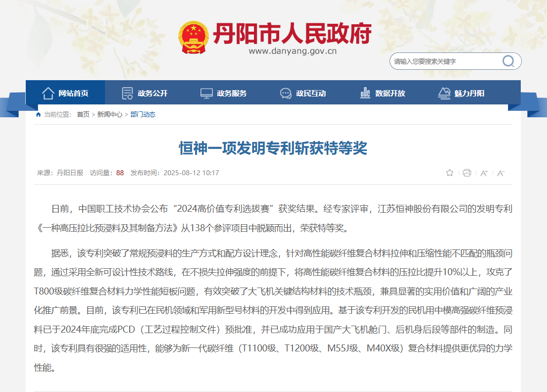Open the 部门动态 breadcrumb link
The image size is (547, 392).
point(143,114)
